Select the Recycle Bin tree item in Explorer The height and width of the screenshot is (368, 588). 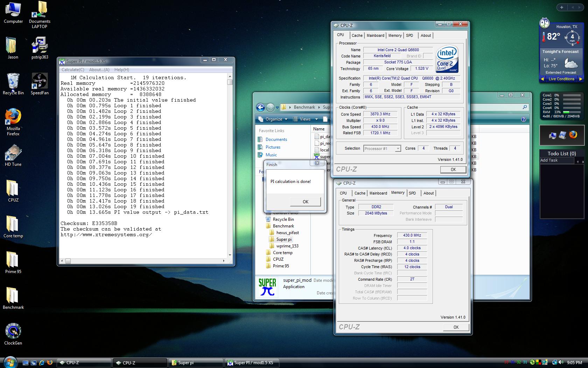pyautogui.click(x=283, y=219)
